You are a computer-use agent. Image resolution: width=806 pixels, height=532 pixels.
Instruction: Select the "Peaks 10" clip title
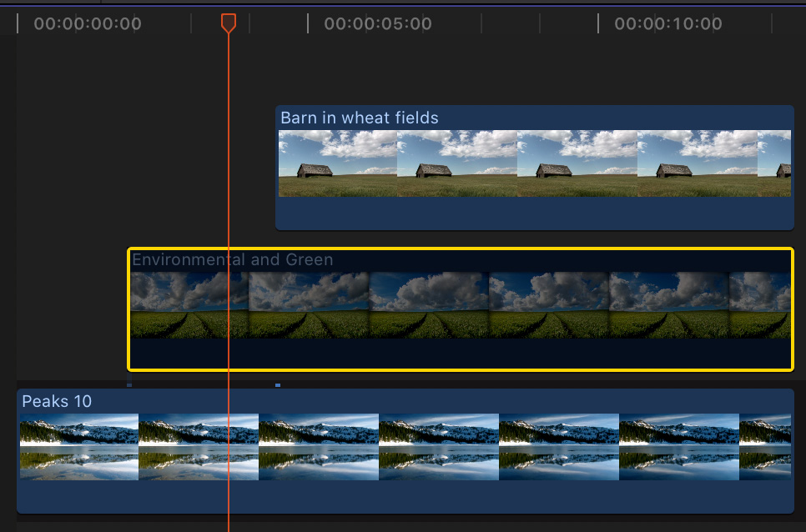[57, 401]
